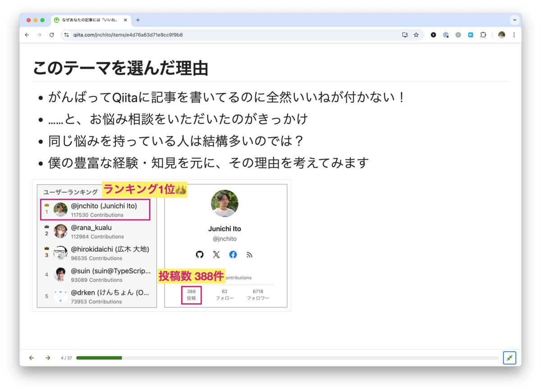Viewport: 541px width, 392px height.
Task: Click the qiita.com address bar URL
Action: (128, 35)
